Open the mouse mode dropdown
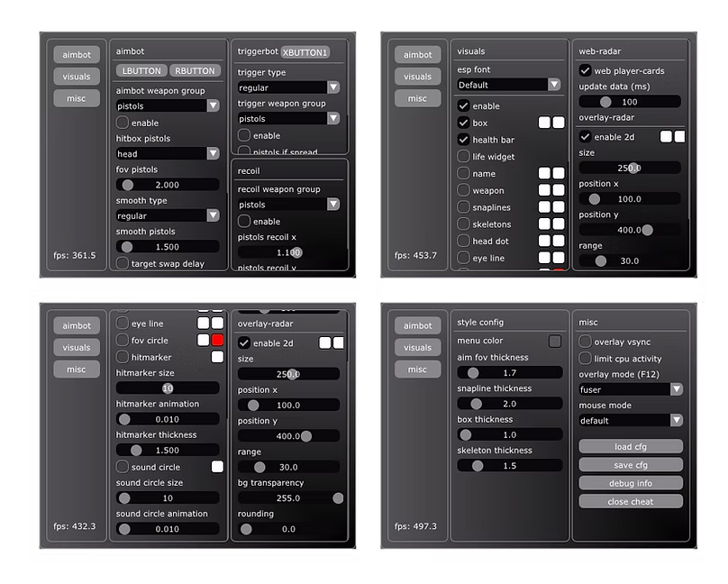728x584 pixels. pyautogui.click(x=631, y=420)
